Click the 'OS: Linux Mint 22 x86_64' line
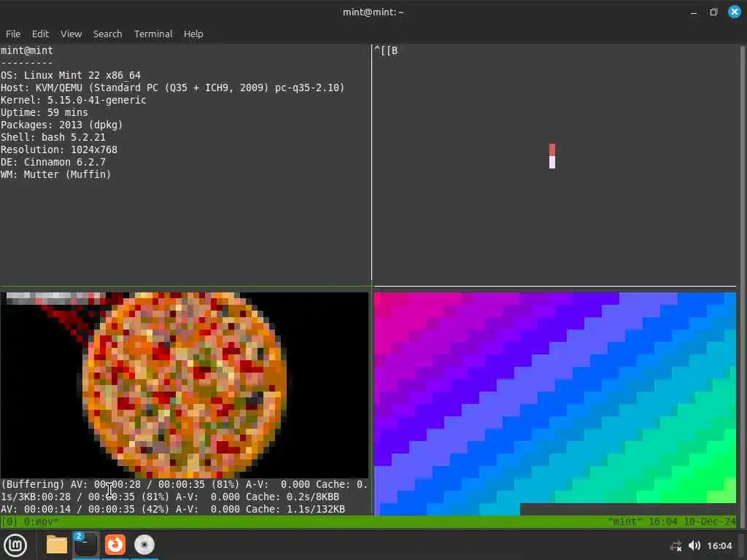747x560 pixels. point(71,75)
